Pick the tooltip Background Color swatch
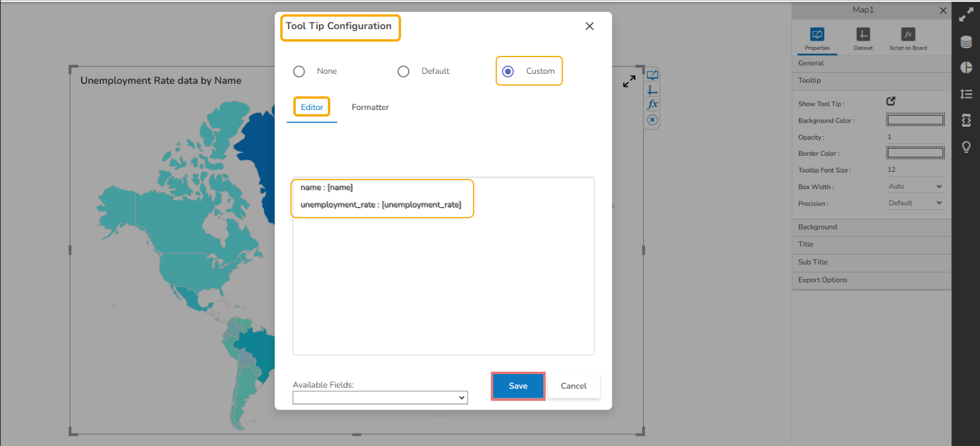Screen dimensions: 980x446 tap(915, 120)
